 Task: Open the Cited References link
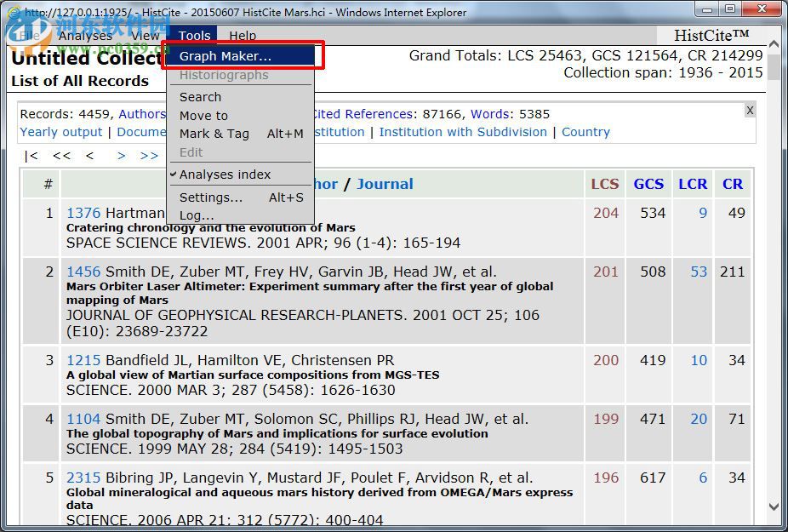tap(363, 114)
